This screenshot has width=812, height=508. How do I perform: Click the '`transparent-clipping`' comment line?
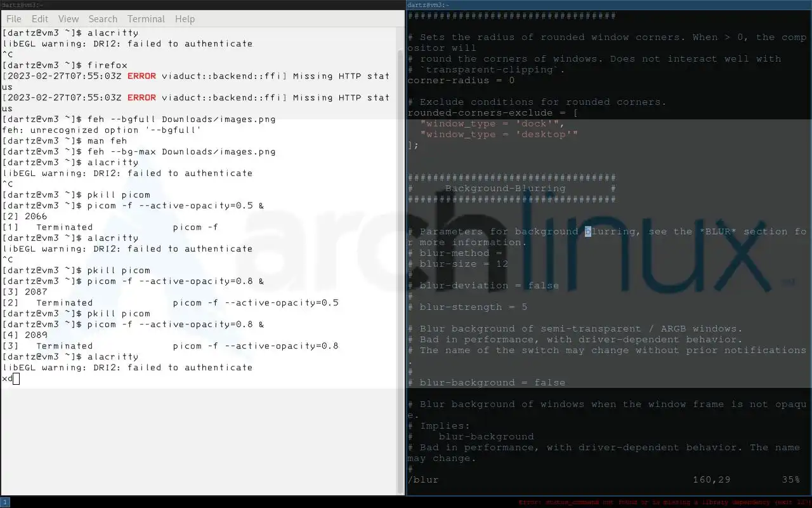pyautogui.click(x=487, y=70)
